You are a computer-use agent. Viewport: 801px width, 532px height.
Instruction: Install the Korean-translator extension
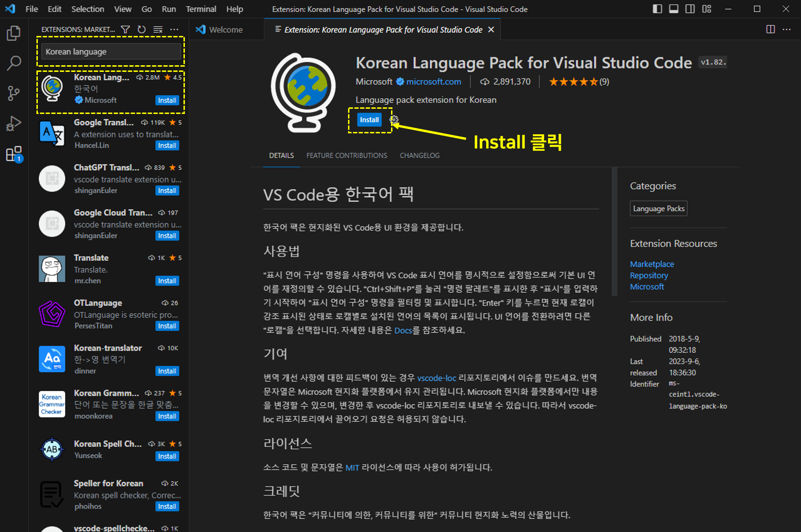tap(167, 371)
